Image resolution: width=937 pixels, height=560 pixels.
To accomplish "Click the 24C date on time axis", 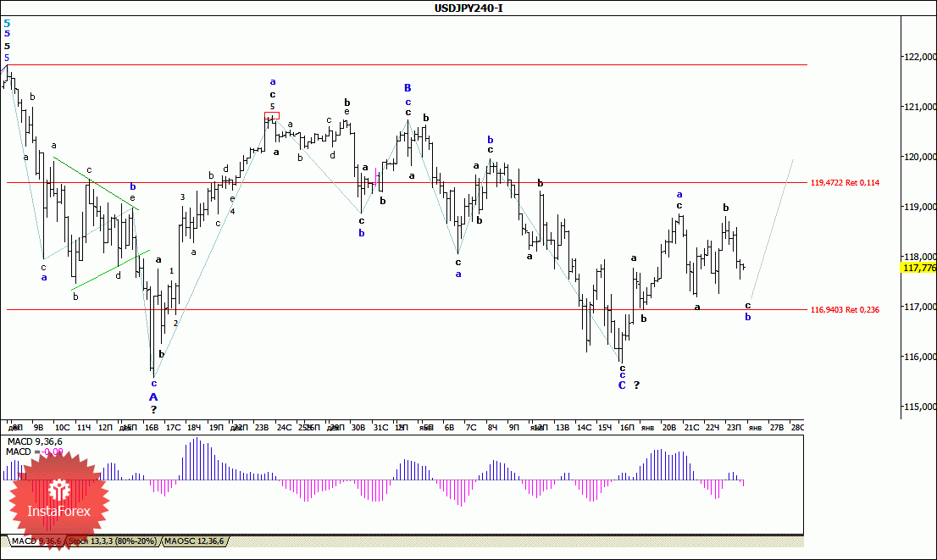I will [284, 427].
